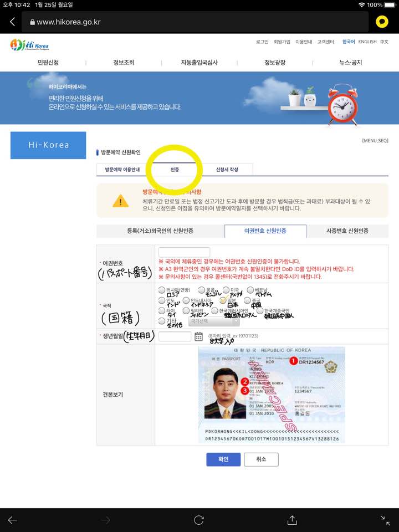Tap the sample passport image
The image size is (399, 532).
(x=272, y=395)
